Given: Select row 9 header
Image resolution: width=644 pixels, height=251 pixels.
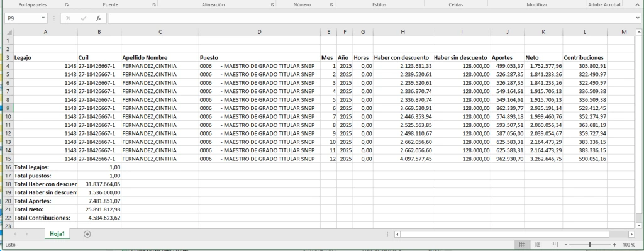Looking at the screenshot, I should tap(9, 108).
